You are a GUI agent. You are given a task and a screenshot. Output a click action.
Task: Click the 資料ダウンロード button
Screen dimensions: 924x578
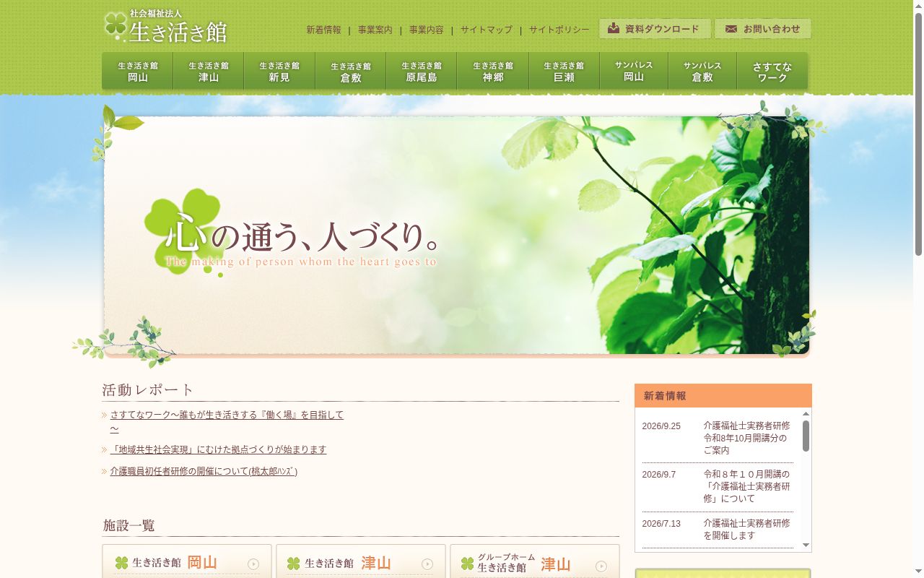tap(655, 29)
